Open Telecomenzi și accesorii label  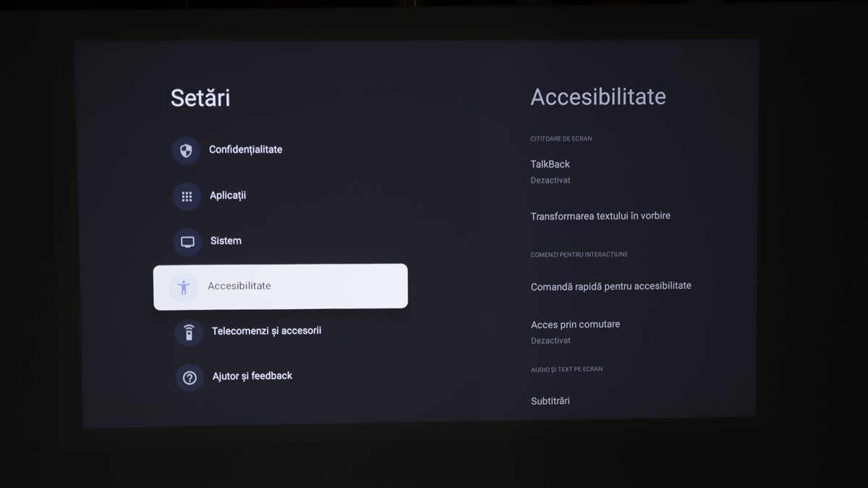tap(266, 331)
